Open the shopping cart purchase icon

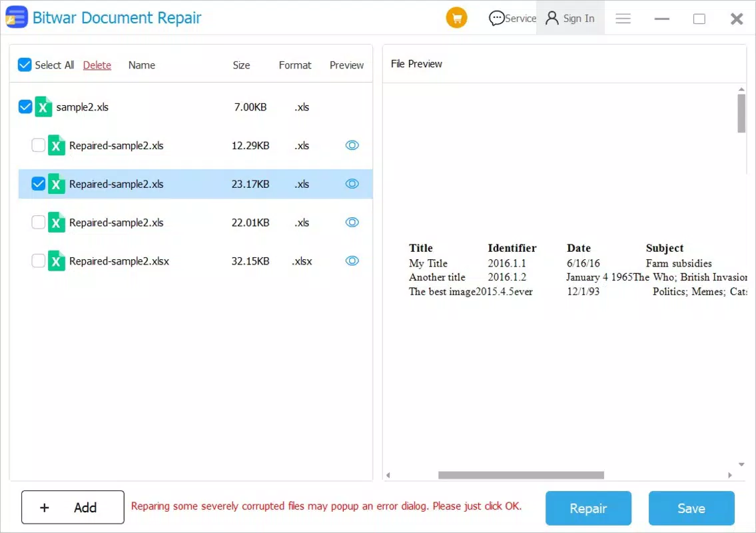click(456, 19)
